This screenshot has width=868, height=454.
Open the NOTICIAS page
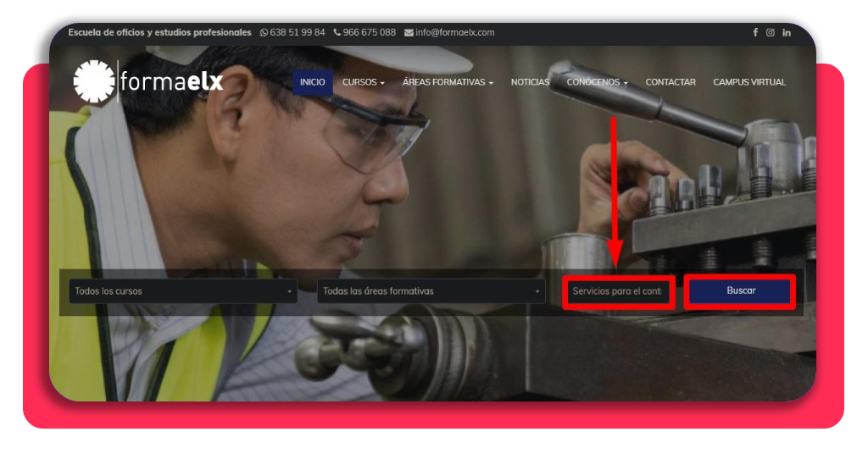[x=531, y=82]
